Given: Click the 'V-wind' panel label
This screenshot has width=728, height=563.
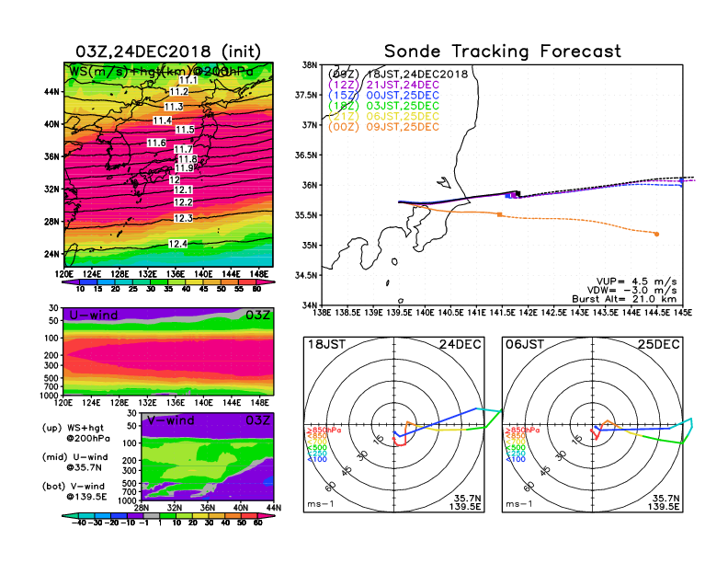Looking at the screenshot, I should (170, 420).
